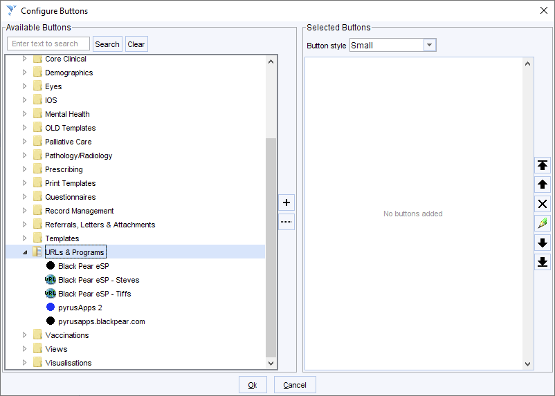Screen dimensions: 555x396
Task: Click the Configure Buttons title bar app icon
Action: [11, 10]
